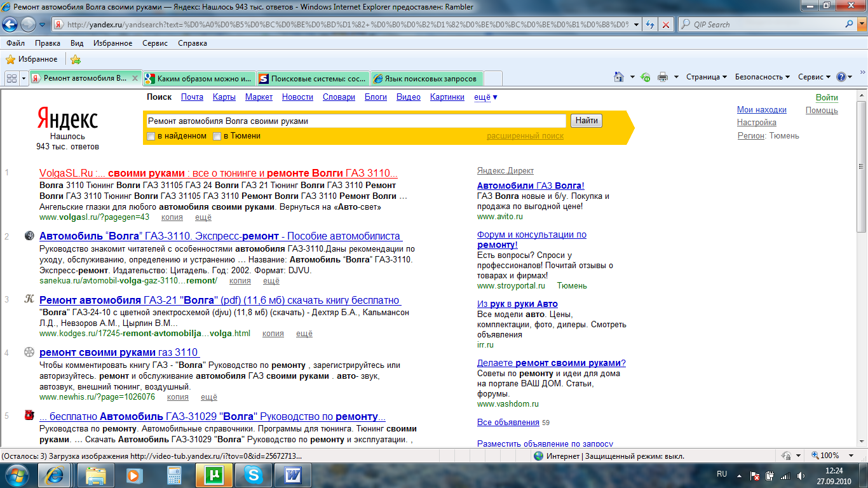The height and width of the screenshot is (488, 868).
Task: Expand the Home button dropdown arrow
Action: [632, 78]
